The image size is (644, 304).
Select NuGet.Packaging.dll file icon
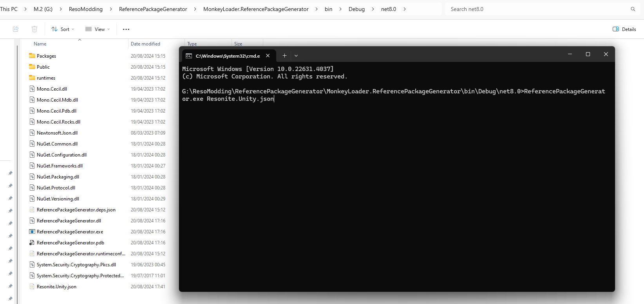(x=32, y=177)
